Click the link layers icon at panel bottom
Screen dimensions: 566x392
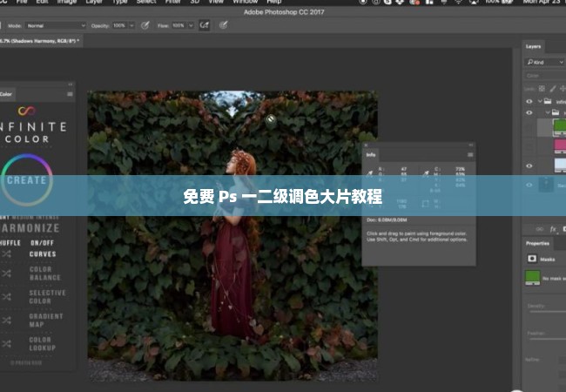point(540,229)
